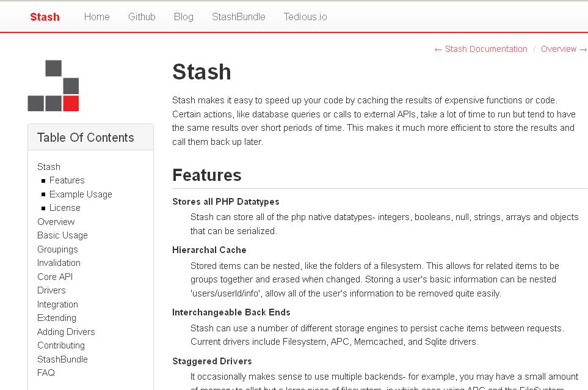This screenshot has width=588, height=390.
Task: Open the Adding Drivers sidebar link
Action: (x=66, y=332)
